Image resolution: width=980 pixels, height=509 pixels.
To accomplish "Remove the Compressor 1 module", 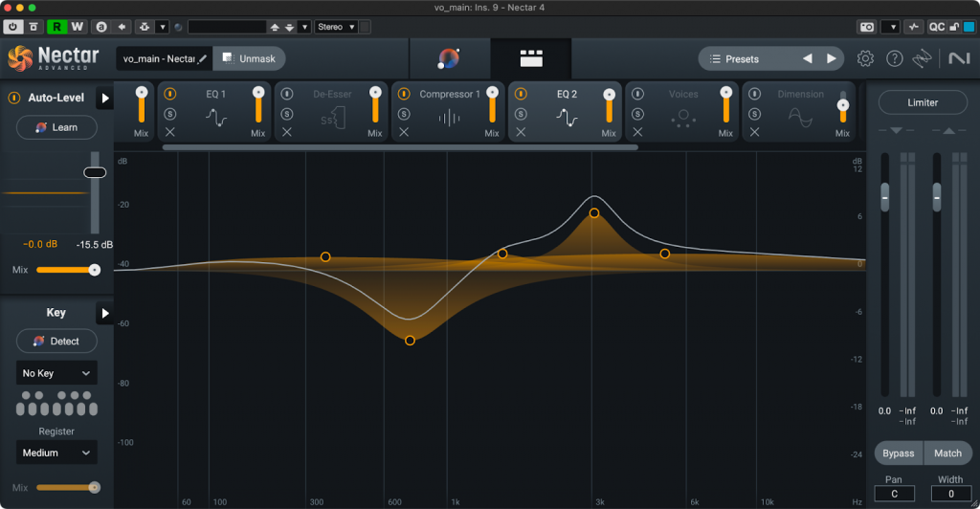I will point(404,132).
